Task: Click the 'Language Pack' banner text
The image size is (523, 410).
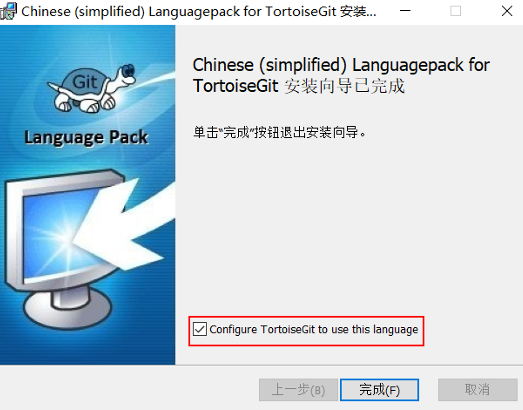Action: 86,137
